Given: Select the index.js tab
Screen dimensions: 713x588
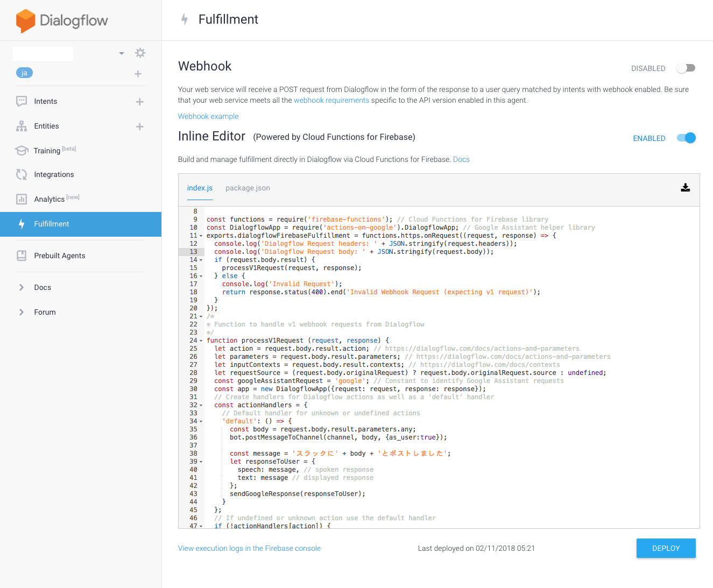Looking at the screenshot, I should [200, 188].
